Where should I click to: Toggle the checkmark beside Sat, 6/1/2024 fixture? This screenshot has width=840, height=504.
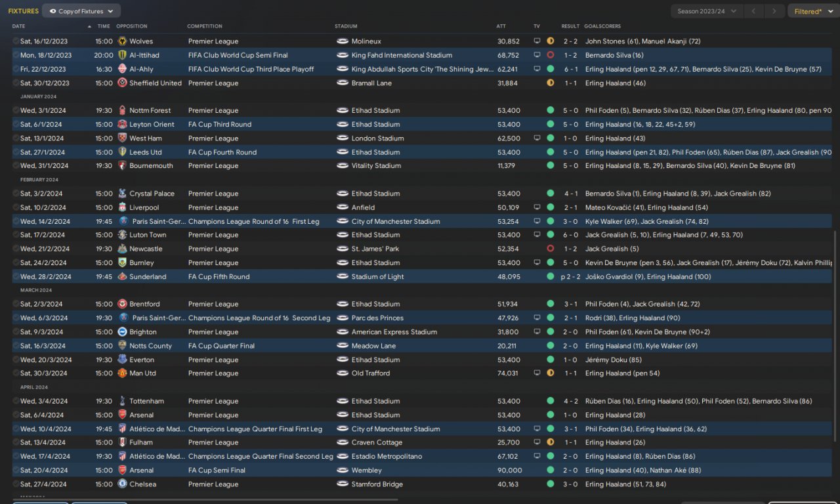pyautogui.click(x=16, y=125)
